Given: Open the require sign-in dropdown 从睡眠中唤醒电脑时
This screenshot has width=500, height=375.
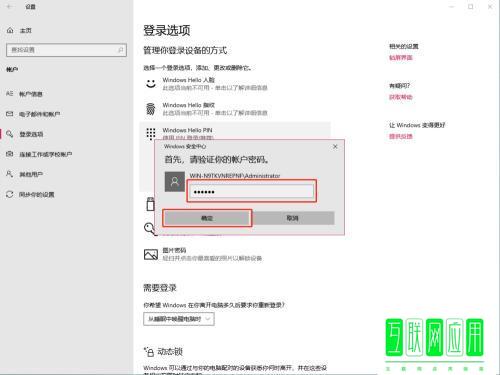Looking at the screenshot, I should click(x=179, y=319).
